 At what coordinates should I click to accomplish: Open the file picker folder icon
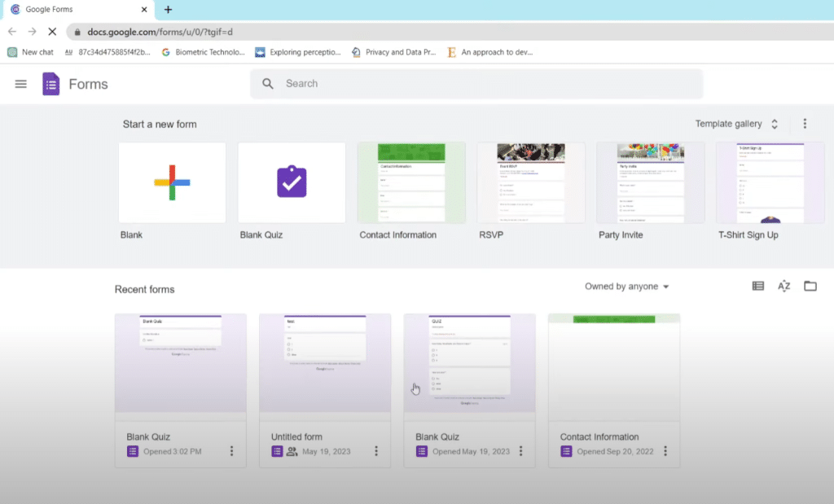810,286
